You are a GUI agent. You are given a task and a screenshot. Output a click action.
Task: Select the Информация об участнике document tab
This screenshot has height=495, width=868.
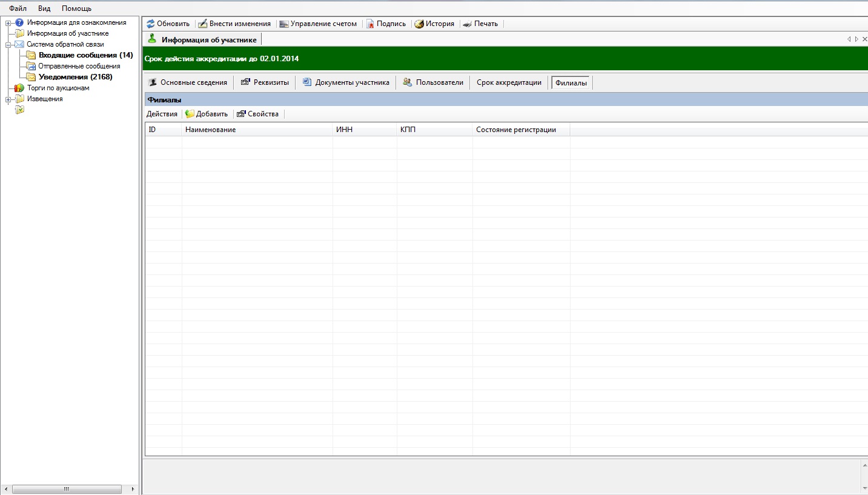(202, 39)
